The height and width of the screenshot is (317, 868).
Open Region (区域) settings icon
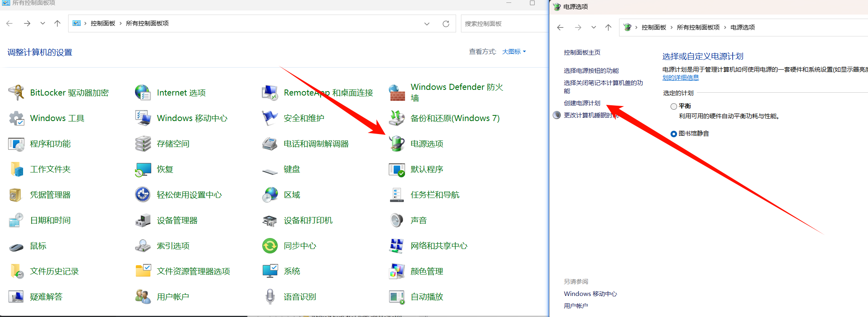point(270,195)
